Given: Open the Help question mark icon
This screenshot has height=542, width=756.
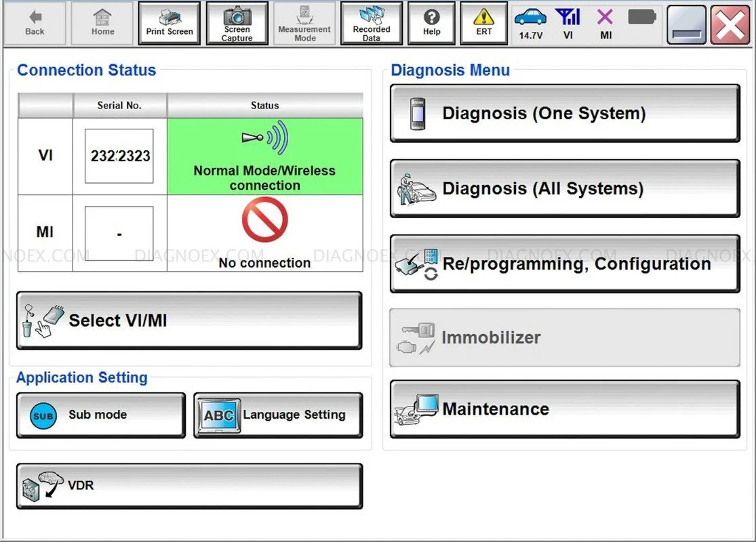Looking at the screenshot, I should click(431, 23).
